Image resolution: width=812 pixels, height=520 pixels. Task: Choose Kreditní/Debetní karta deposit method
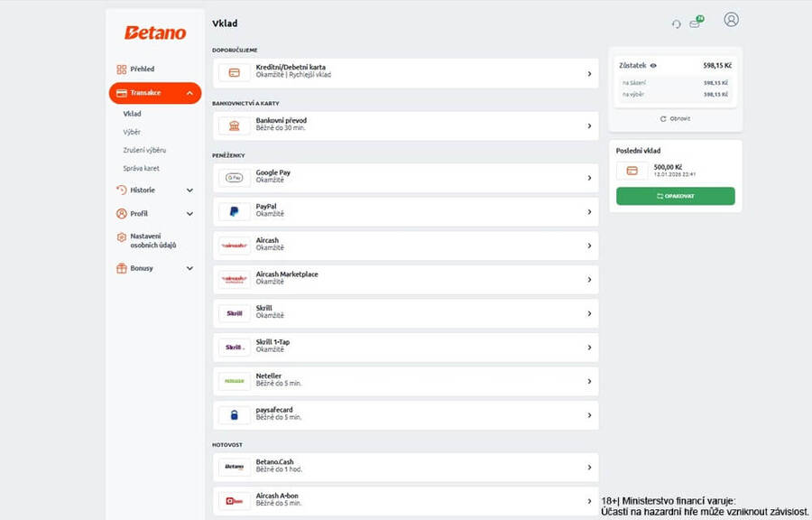[x=405, y=73]
